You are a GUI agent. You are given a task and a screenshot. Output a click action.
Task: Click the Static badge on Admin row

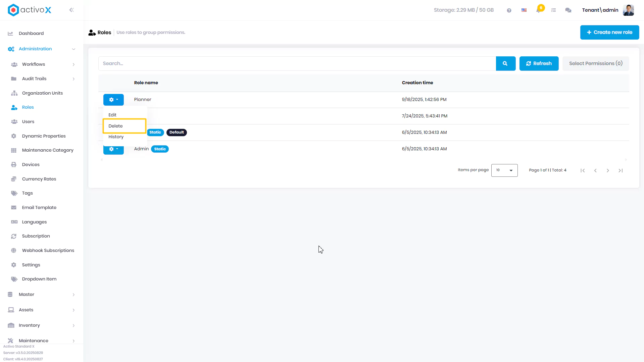tap(160, 149)
